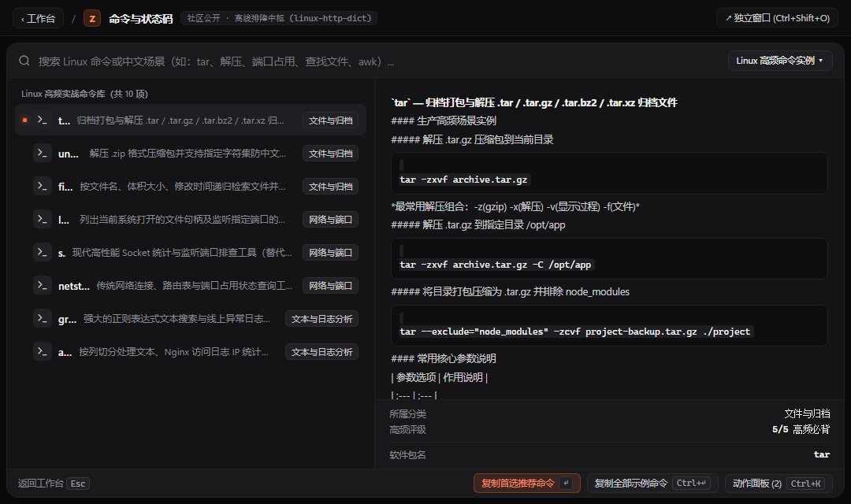Click 网络与端口 tag on netstat row
Viewport: 851px width, 504px height.
[330, 286]
